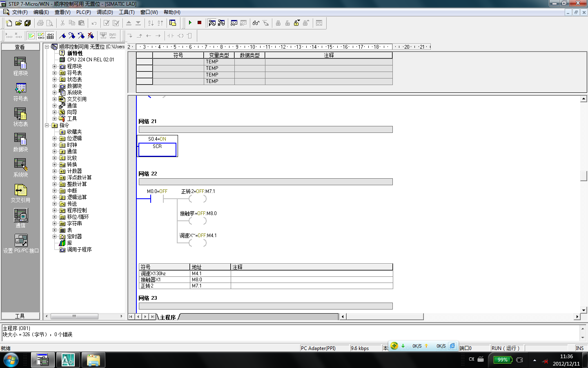
Task: Toggle a bookmark with the flag icon
Action: point(62,36)
